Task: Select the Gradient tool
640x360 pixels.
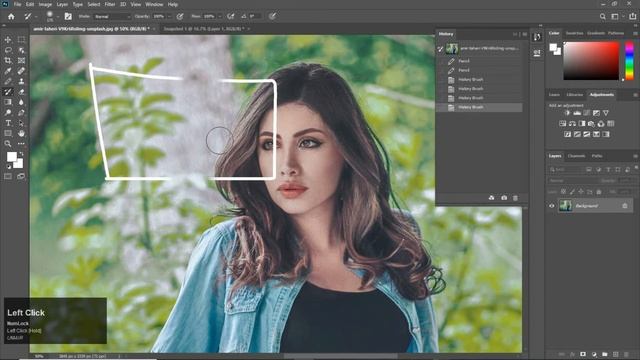Action: pyautogui.click(x=8, y=102)
